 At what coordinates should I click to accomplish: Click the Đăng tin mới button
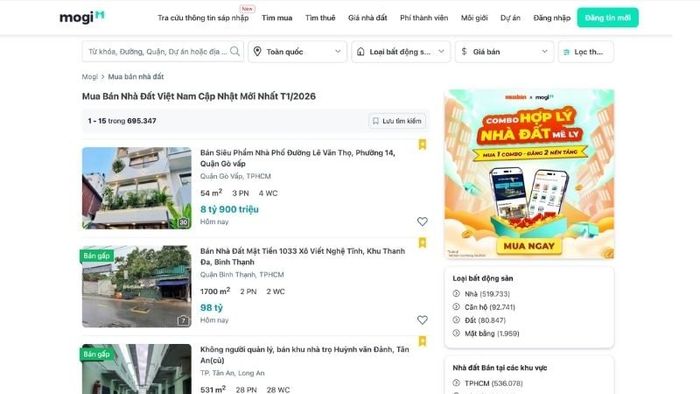(608, 18)
